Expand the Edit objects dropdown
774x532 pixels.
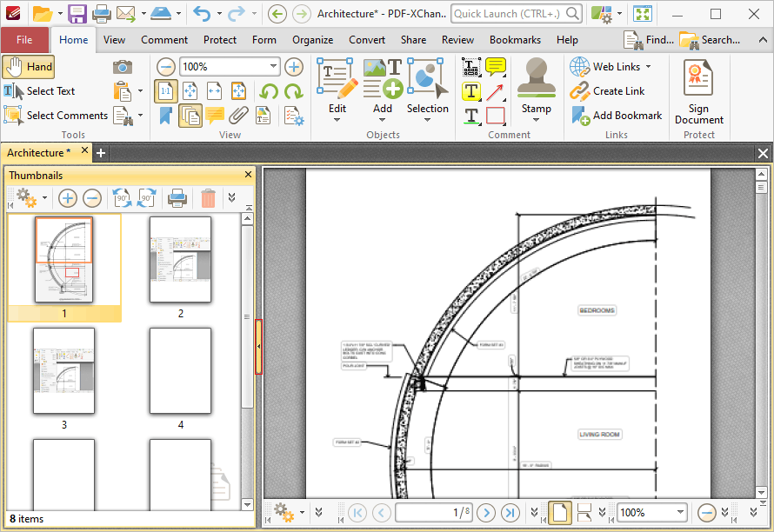tap(337, 120)
